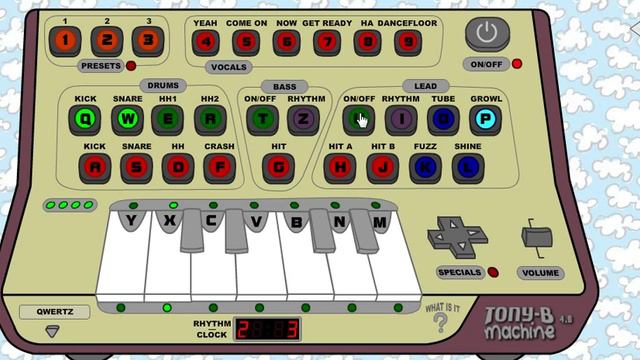Toggle the HH2 loop R button
This screenshot has width=640, height=360.
(x=210, y=120)
